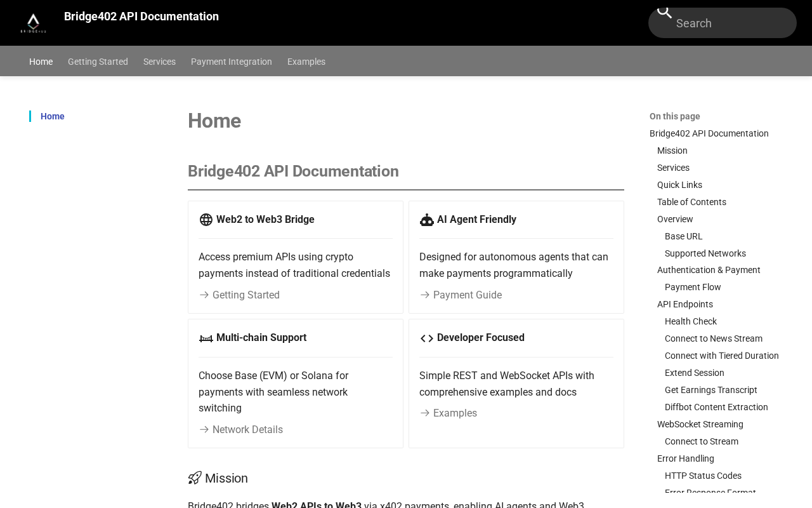Click the search magnifier icon
Screen dimensions: 812x508
[x=664, y=13]
